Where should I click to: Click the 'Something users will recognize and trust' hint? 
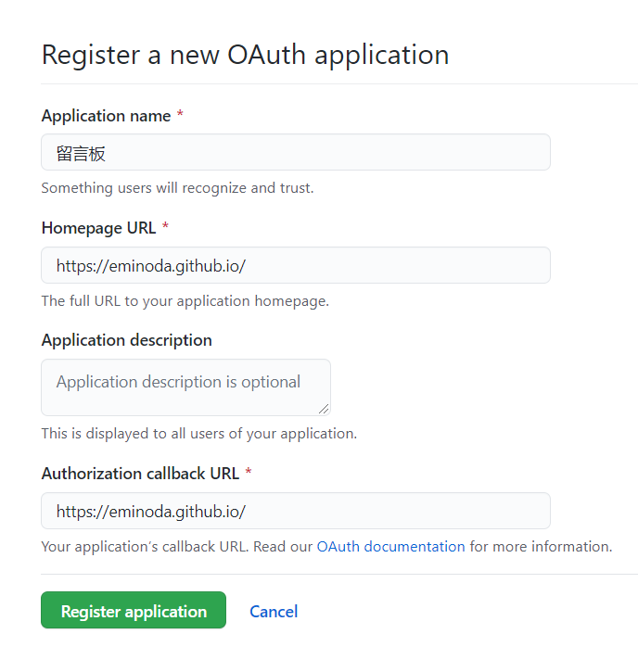tap(177, 188)
